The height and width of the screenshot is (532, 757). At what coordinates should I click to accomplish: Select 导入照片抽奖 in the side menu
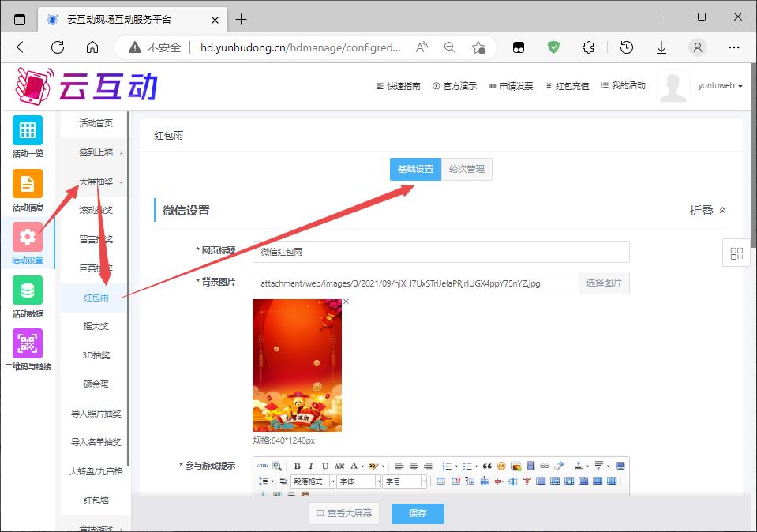(96, 414)
